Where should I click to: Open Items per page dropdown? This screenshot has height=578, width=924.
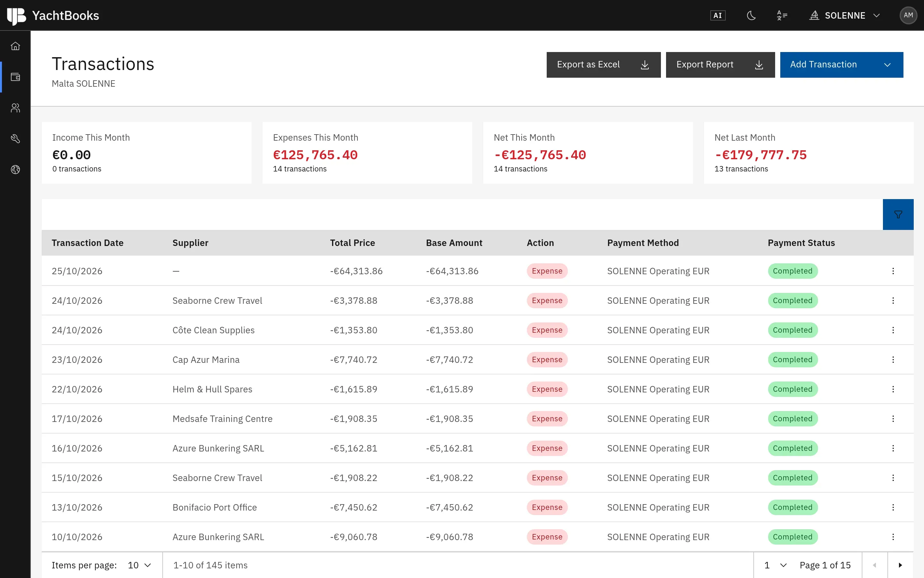[x=139, y=565]
